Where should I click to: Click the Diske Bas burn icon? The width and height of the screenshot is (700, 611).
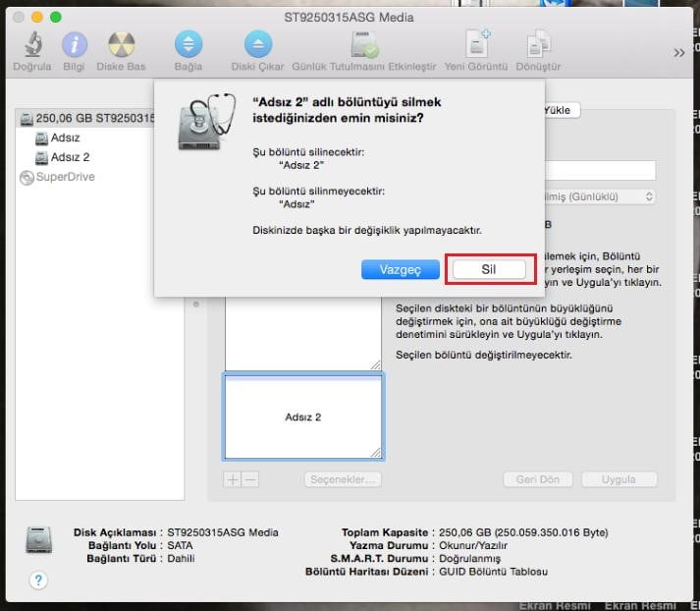[x=122, y=44]
